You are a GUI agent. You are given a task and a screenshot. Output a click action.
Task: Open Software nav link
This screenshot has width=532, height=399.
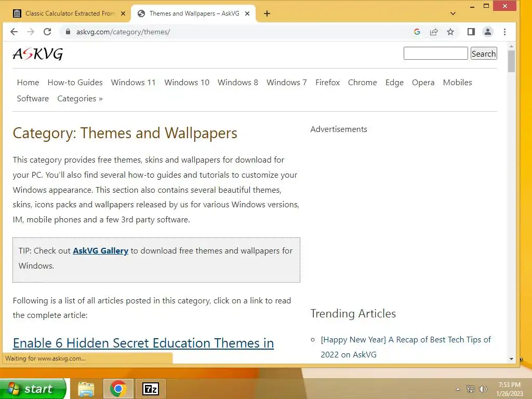coord(33,98)
